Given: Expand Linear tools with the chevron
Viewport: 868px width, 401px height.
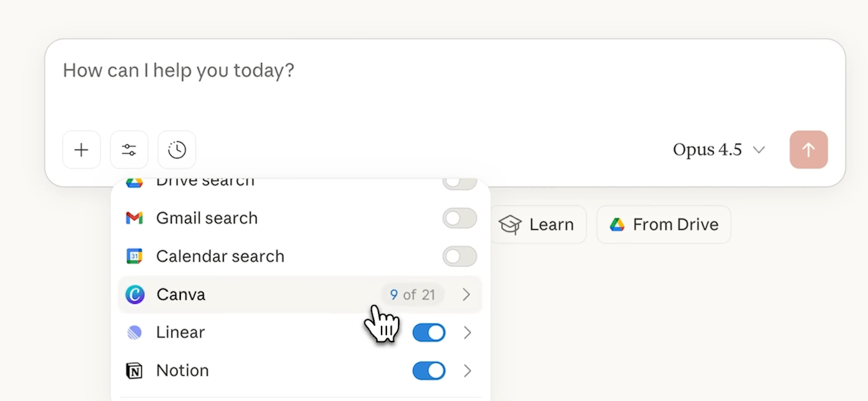Looking at the screenshot, I should click(x=467, y=333).
